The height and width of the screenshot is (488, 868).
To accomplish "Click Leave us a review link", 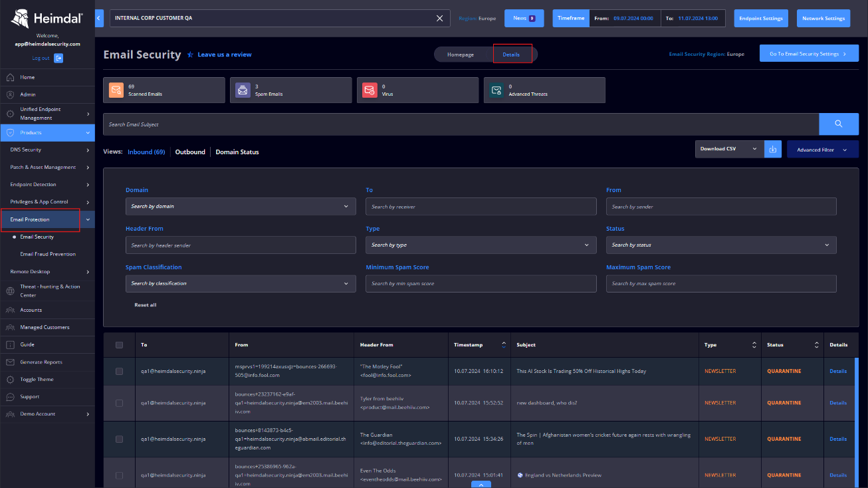I will (225, 55).
